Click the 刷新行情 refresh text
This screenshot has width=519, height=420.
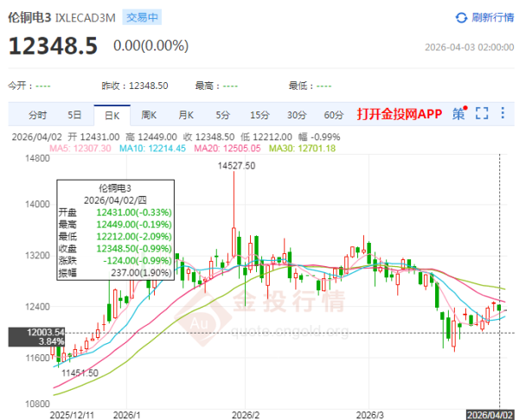coord(493,17)
